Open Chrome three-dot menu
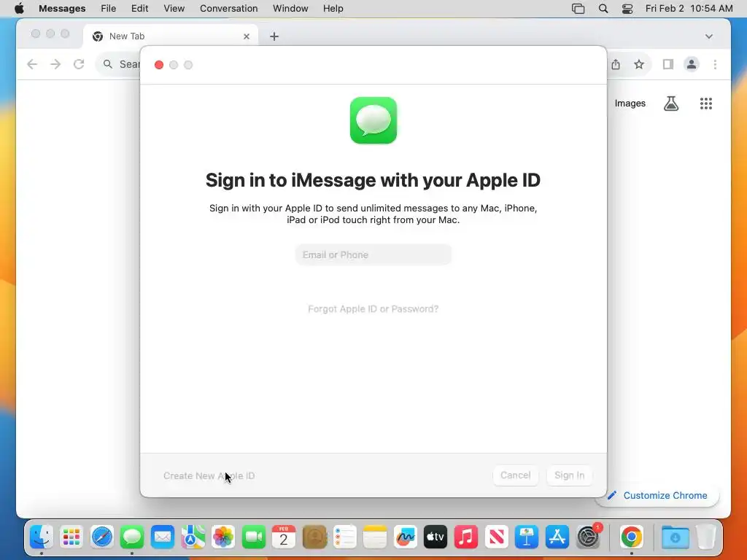This screenshot has height=560, width=747. click(715, 64)
